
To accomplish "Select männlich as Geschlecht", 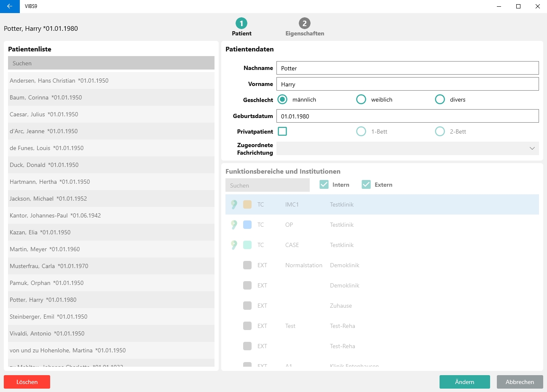I will point(282,99).
